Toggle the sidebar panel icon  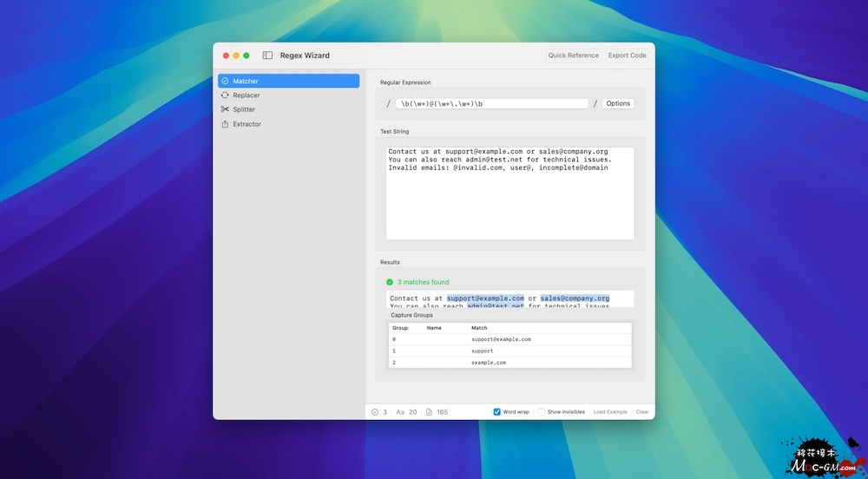pyautogui.click(x=267, y=56)
